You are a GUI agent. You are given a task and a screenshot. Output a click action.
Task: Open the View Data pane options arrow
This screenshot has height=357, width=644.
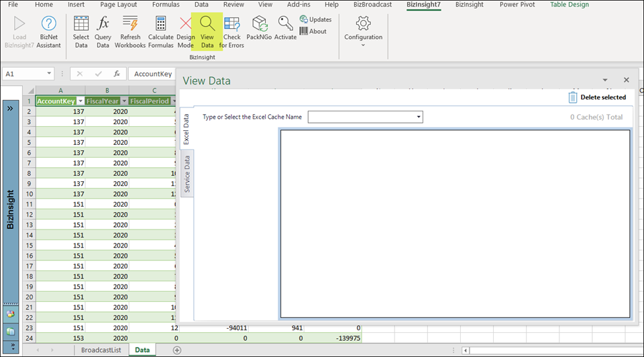click(605, 80)
